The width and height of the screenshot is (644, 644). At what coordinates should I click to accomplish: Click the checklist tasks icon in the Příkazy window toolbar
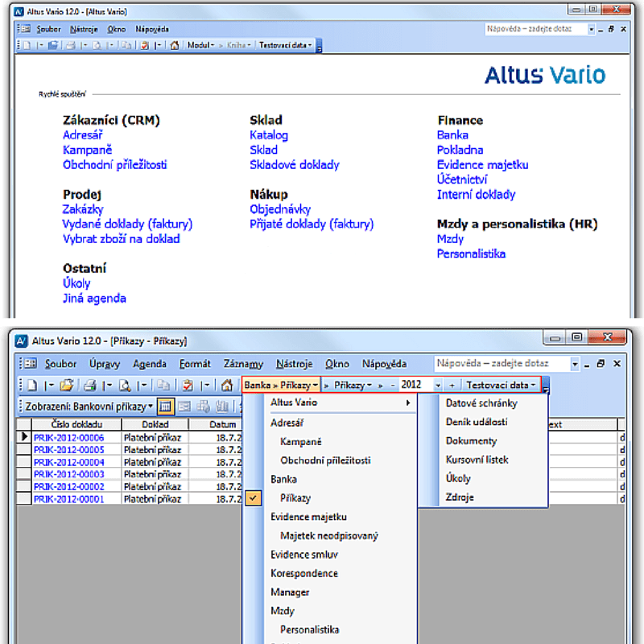[188, 386]
